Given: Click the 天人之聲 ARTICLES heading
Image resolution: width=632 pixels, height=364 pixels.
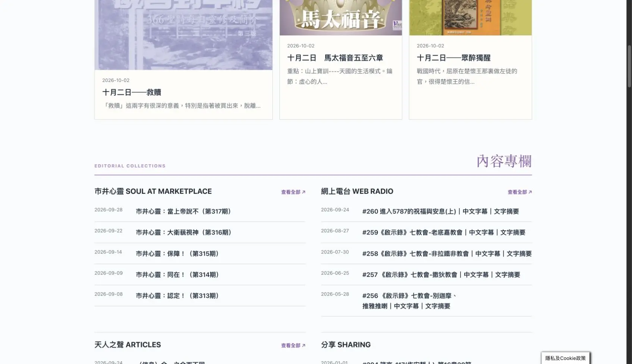Looking at the screenshot, I should click(x=128, y=345).
